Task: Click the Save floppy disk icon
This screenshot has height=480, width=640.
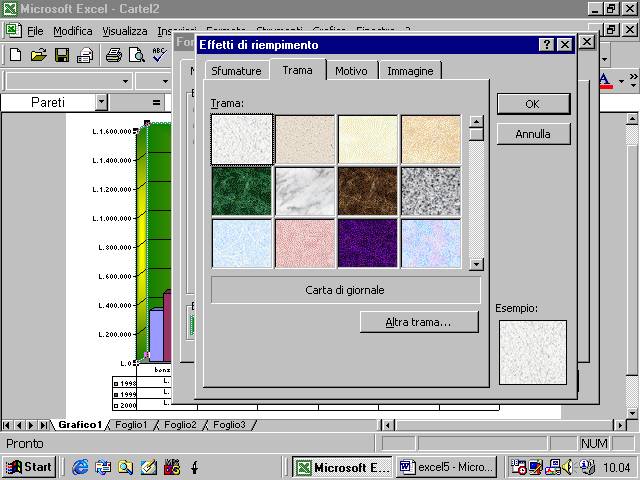Action: (x=62, y=55)
